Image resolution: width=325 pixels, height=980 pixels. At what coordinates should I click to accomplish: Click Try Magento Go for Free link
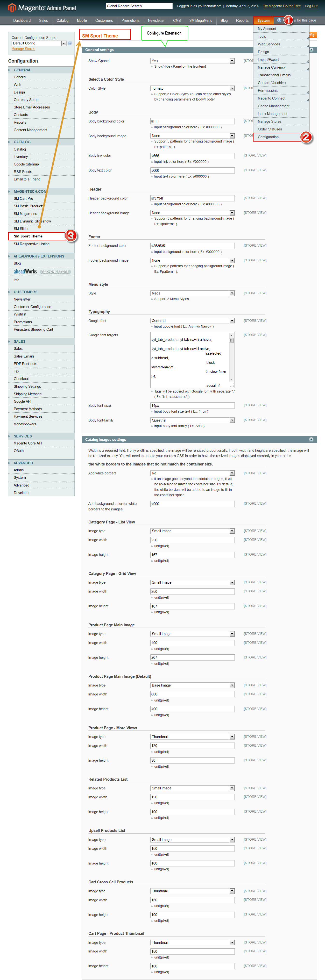coord(282,6)
